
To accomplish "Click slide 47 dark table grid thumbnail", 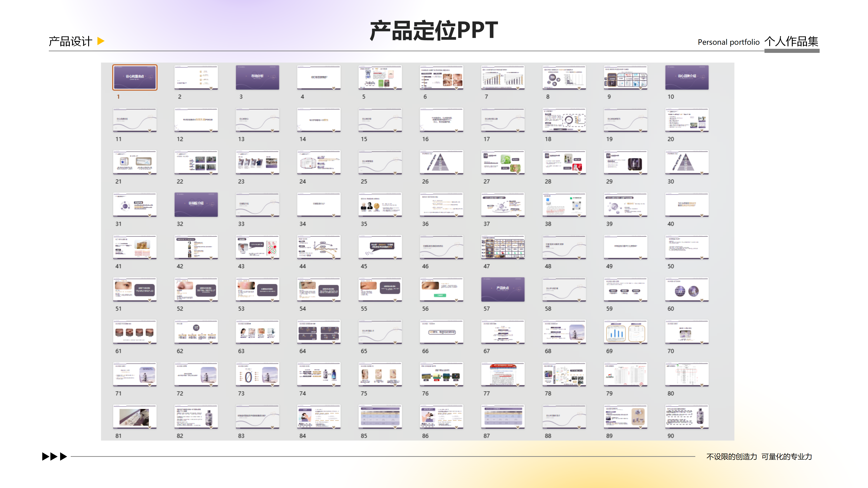I will point(503,247).
